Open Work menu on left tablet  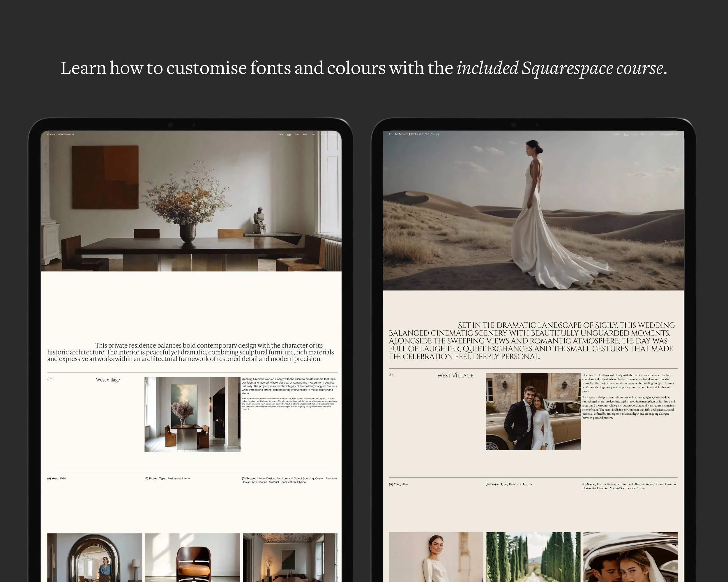click(289, 134)
